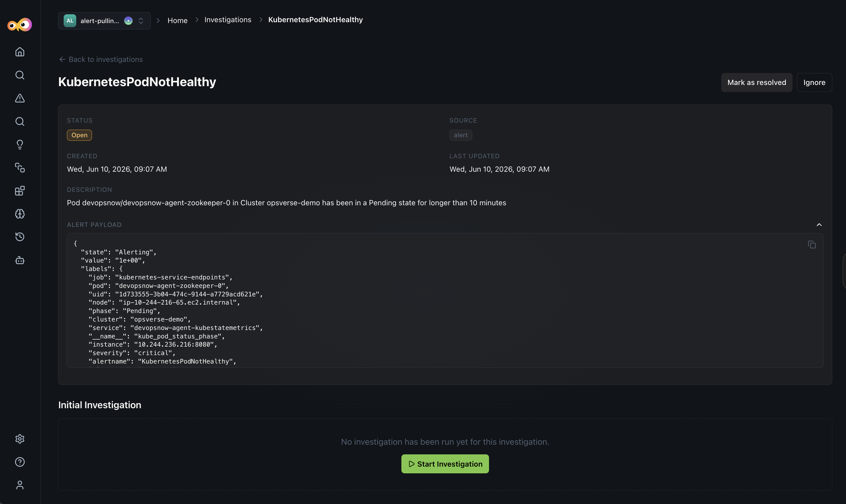The height and width of the screenshot is (504, 846).
Task: Open the alert-pullin workspace switcher chevrons
Action: click(x=141, y=21)
